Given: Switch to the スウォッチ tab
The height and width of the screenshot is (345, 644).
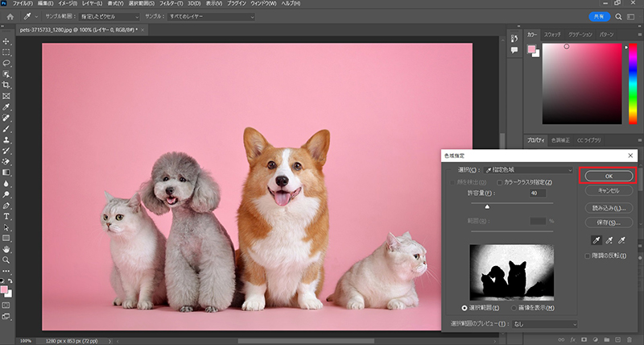Looking at the screenshot, I should [552, 35].
